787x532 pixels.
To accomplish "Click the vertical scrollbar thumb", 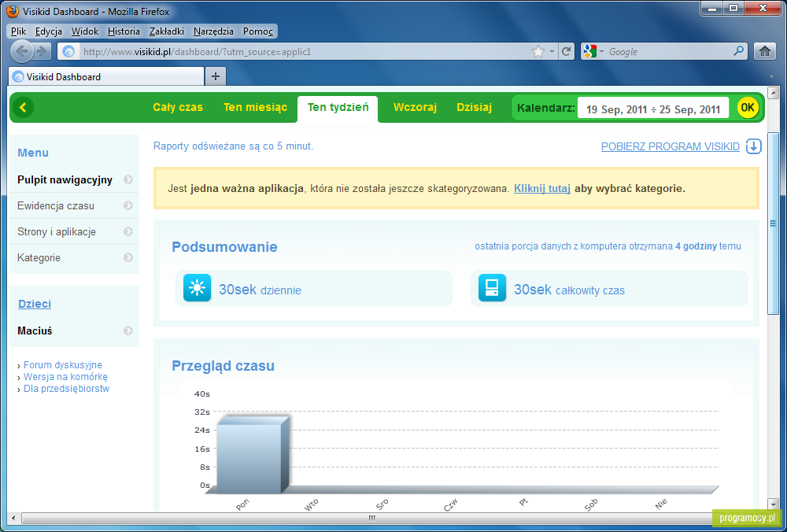I will tap(773, 224).
